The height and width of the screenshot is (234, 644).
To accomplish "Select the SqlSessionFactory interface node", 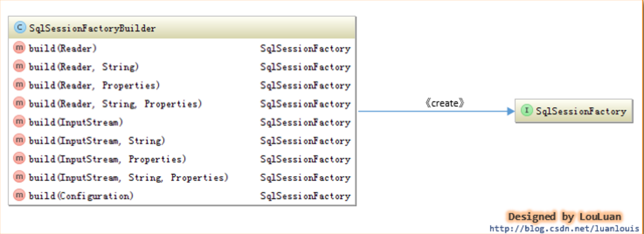I will [x=574, y=111].
